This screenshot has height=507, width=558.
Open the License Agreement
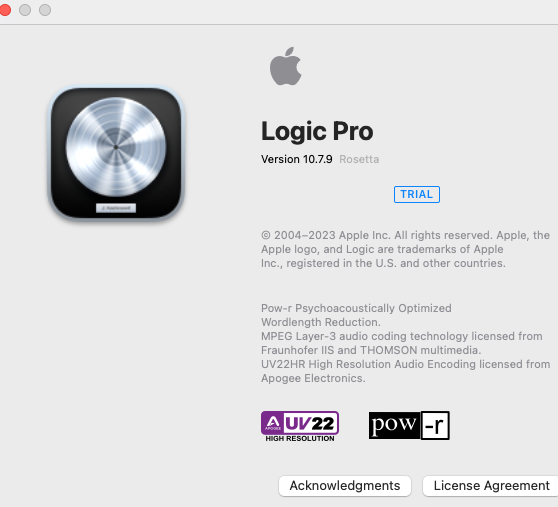click(491, 486)
